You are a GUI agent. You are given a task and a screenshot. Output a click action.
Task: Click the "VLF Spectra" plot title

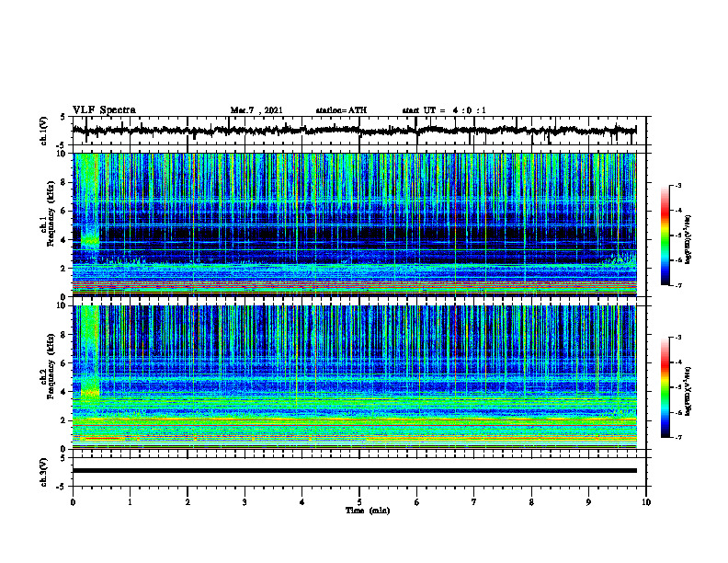click(104, 110)
